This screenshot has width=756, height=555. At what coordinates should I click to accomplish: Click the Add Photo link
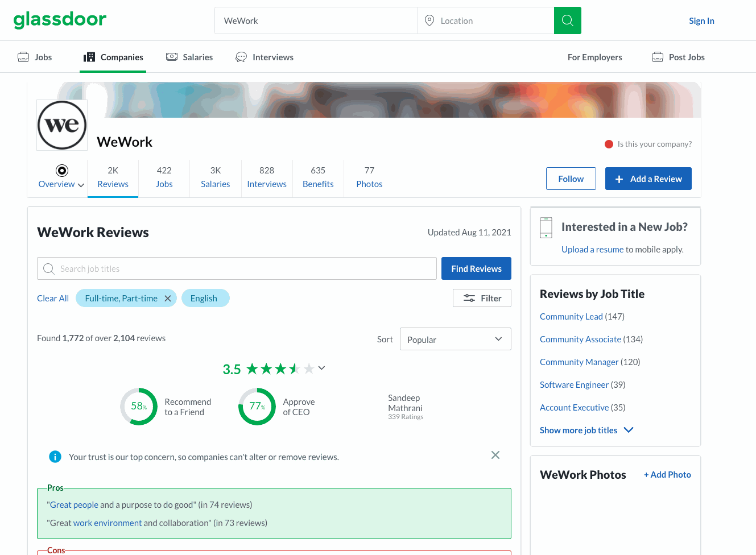coord(667,474)
